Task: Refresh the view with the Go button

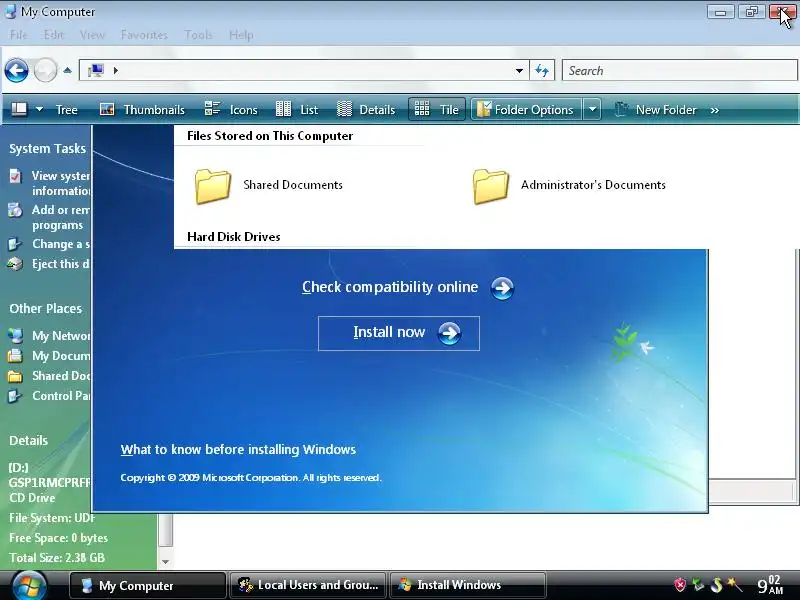Action: pos(542,70)
